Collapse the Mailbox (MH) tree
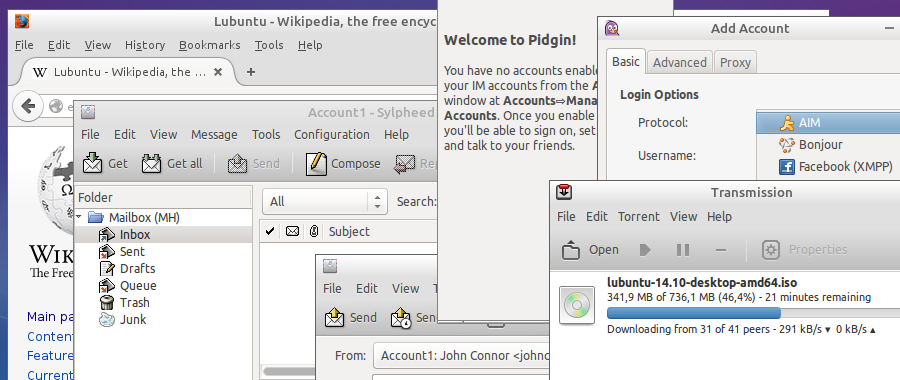Screen dimensions: 900x380 click(x=79, y=218)
